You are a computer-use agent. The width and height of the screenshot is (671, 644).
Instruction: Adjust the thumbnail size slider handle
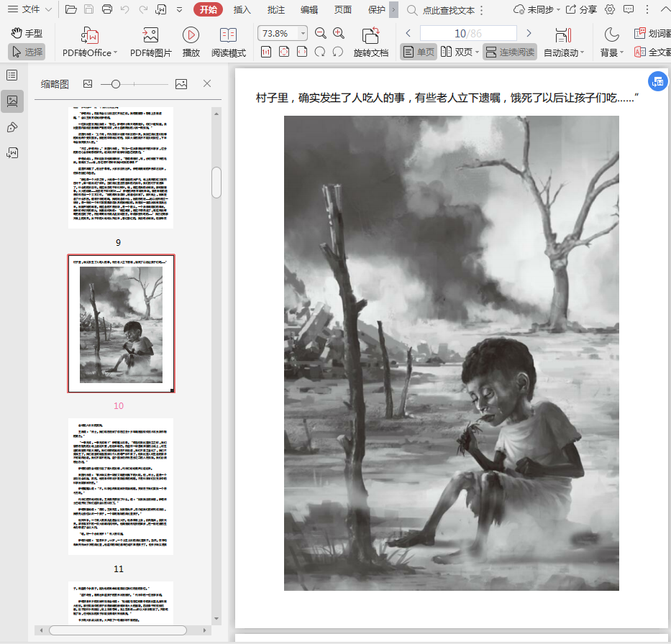coord(116,84)
